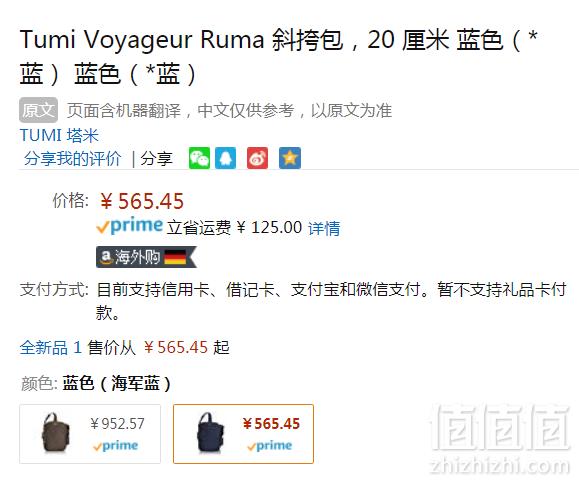Click the brown bag thumbnail image
The height and width of the screenshot is (483, 579).
click(x=55, y=433)
